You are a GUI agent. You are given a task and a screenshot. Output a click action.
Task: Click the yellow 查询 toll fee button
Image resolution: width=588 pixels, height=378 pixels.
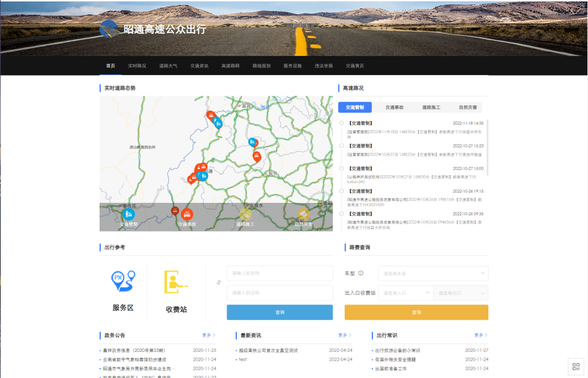tap(416, 312)
